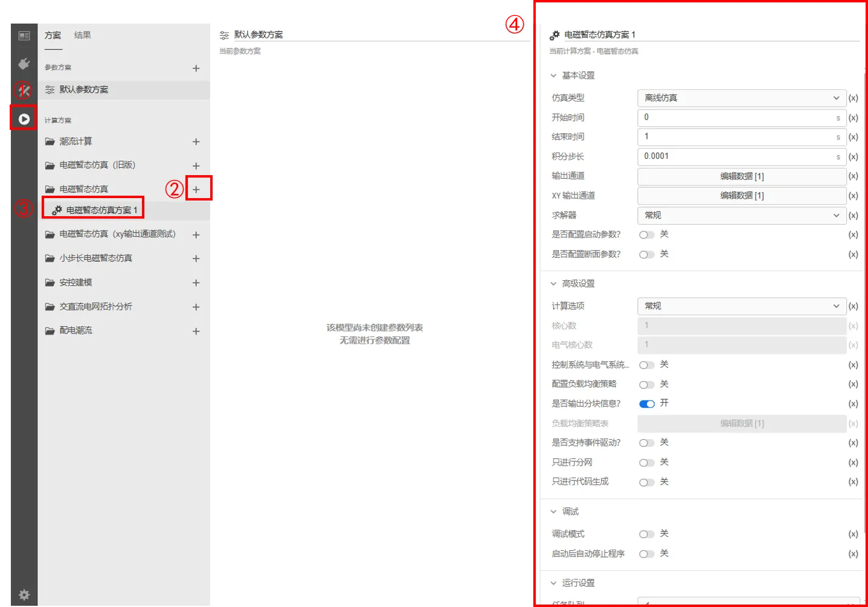Image resolution: width=868 pixels, height=607 pixels.
Task: Turn off 是否输出分块信息 switch
Action: point(646,404)
